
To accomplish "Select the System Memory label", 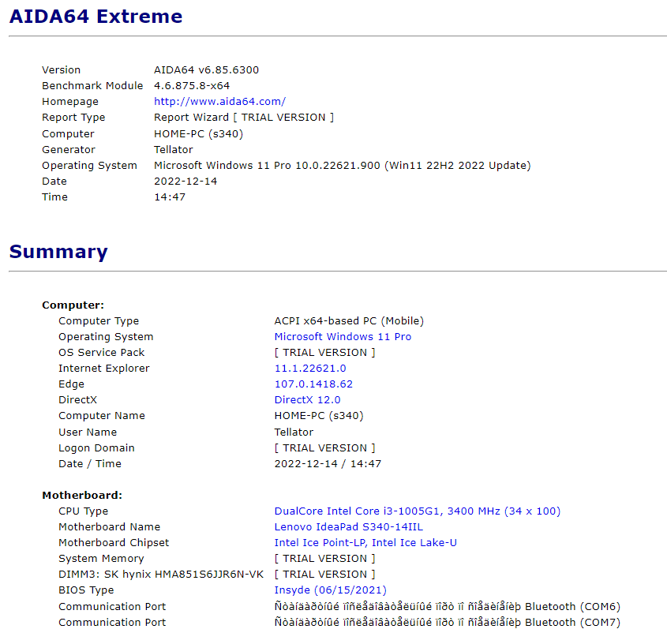I will [x=101, y=559].
